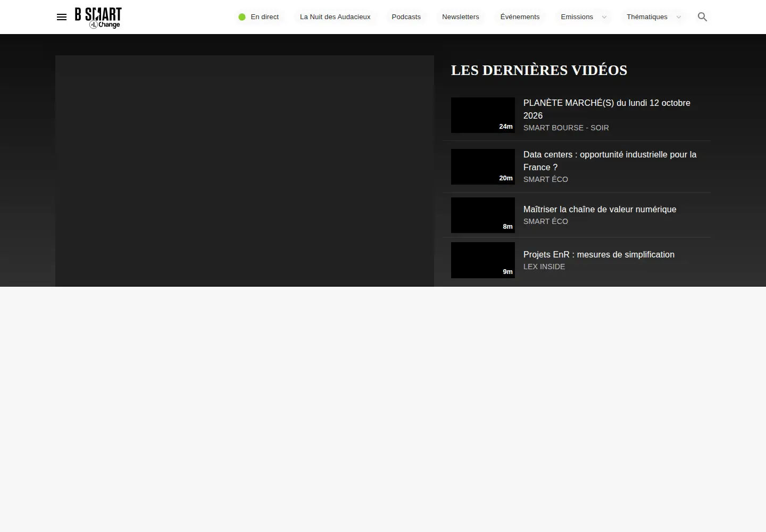Watch the live stream via En direct

(x=259, y=17)
